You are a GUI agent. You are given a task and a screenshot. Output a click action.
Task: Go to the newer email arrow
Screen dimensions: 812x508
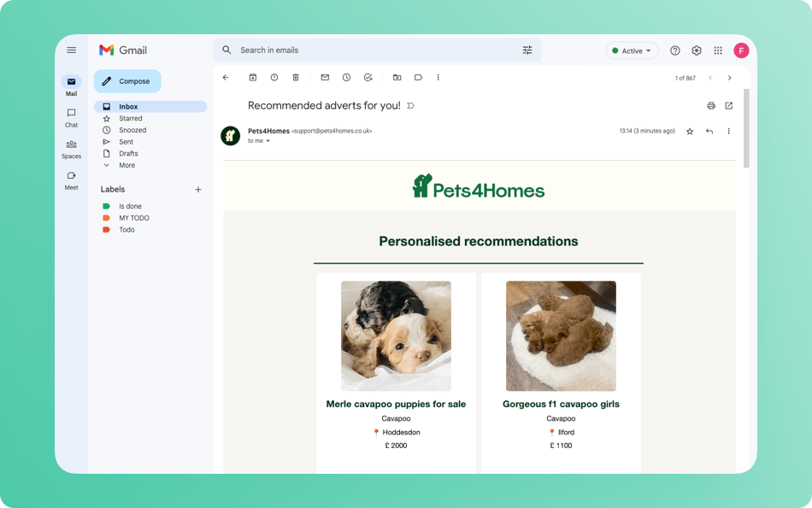[710, 78]
